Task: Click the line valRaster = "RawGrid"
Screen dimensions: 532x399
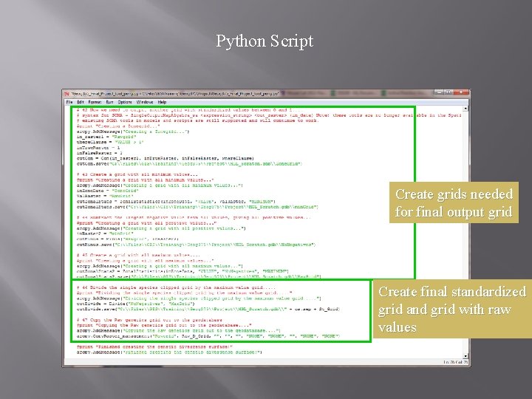Action: (x=105, y=196)
